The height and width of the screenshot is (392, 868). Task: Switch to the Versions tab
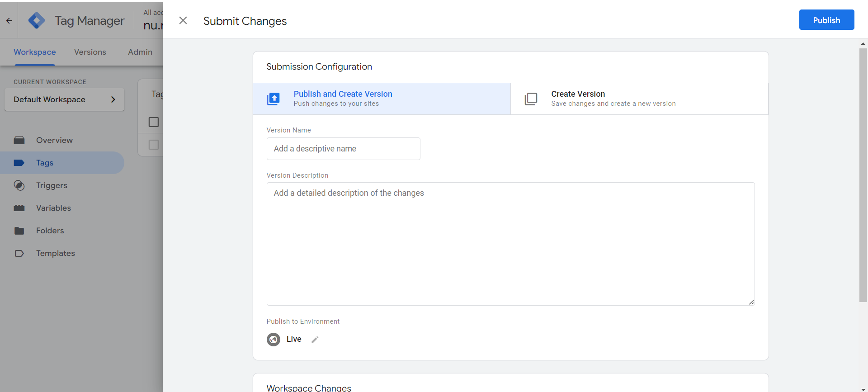coord(90,52)
